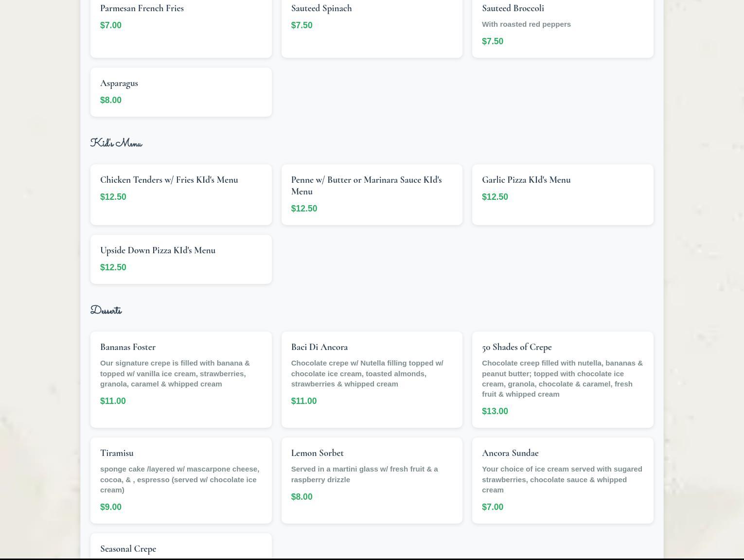The height and width of the screenshot is (560, 744).
Task: Open Penne w/ Butter or Marinara card
Action: 372,194
